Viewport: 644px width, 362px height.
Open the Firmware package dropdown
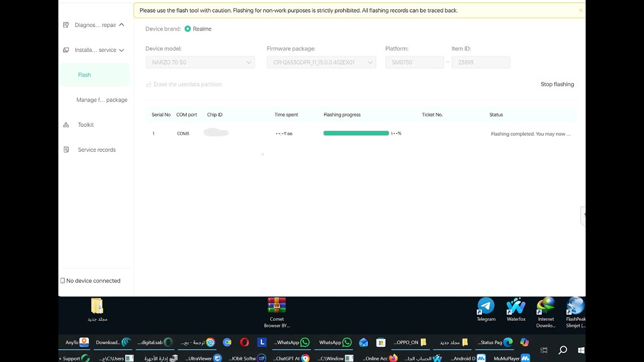pyautogui.click(x=321, y=62)
